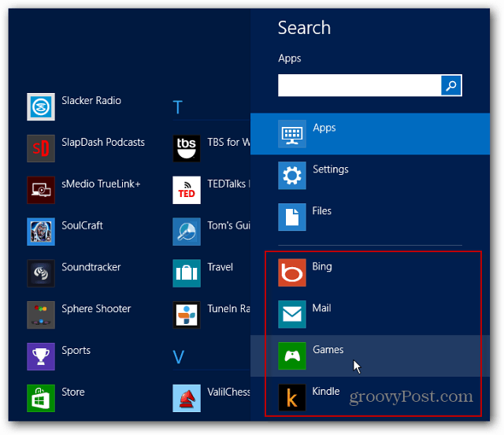Jump to the T letter heading
This screenshot has height=435, width=504.
178,107
